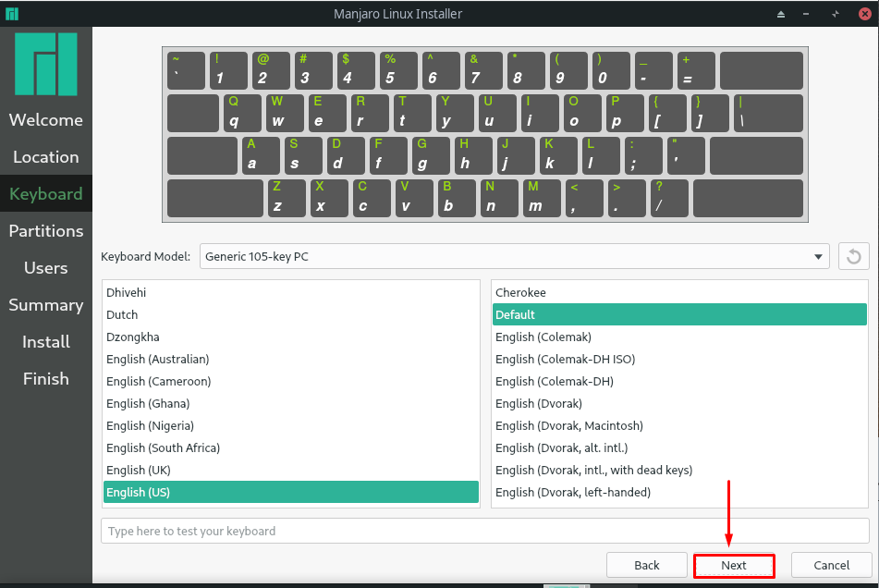Click the maximize icon in the title bar
Screen dimensions: 879x588
(836, 14)
